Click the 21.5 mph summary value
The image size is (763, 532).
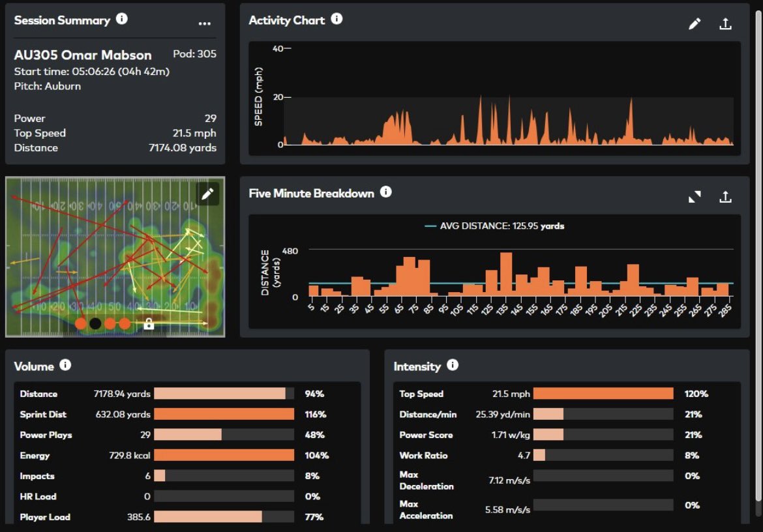(x=194, y=133)
